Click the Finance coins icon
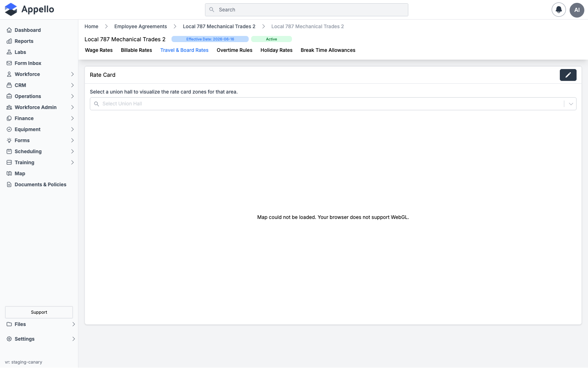The height and width of the screenshot is (375, 588). [x=9, y=118]
